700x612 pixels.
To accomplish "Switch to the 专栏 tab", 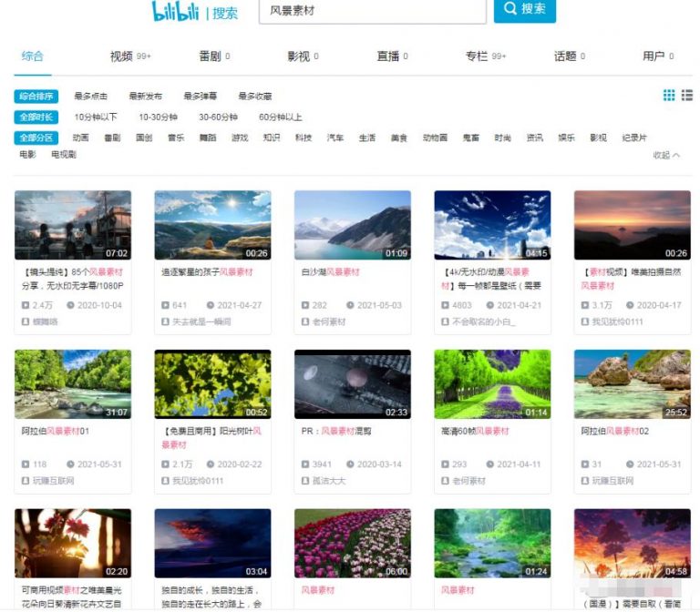I will coord(477,56).
